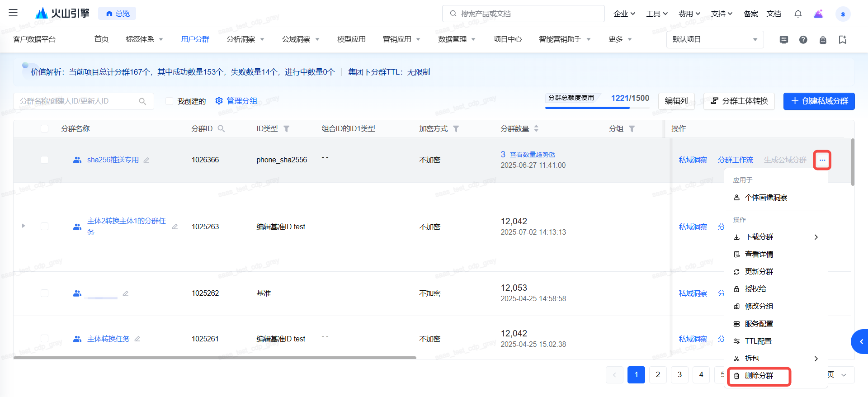Click the edit pencil beside sha256推送专用
The image size is (868, 397).
146,160
